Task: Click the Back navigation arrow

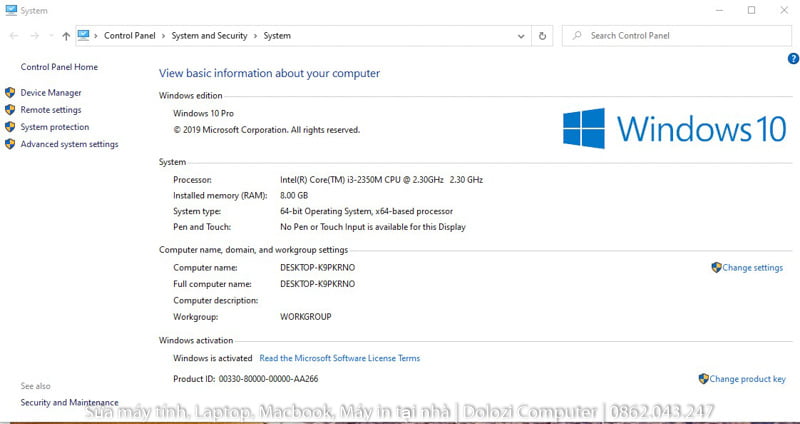Action: tap(14, 36)
